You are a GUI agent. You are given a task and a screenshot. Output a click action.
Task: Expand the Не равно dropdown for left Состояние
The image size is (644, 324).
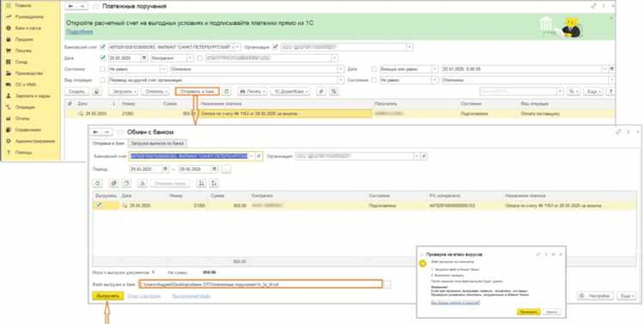pyautogui.click(x=164, y=69)
